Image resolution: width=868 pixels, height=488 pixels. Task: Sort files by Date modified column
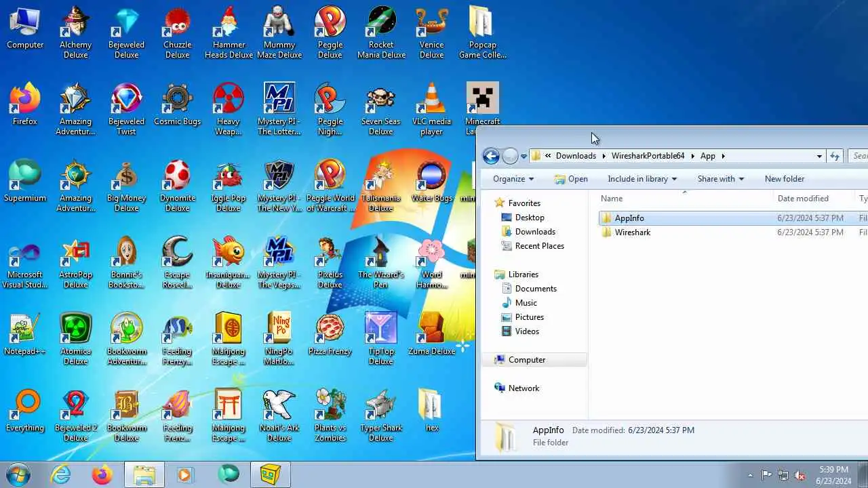click(814, 199)
